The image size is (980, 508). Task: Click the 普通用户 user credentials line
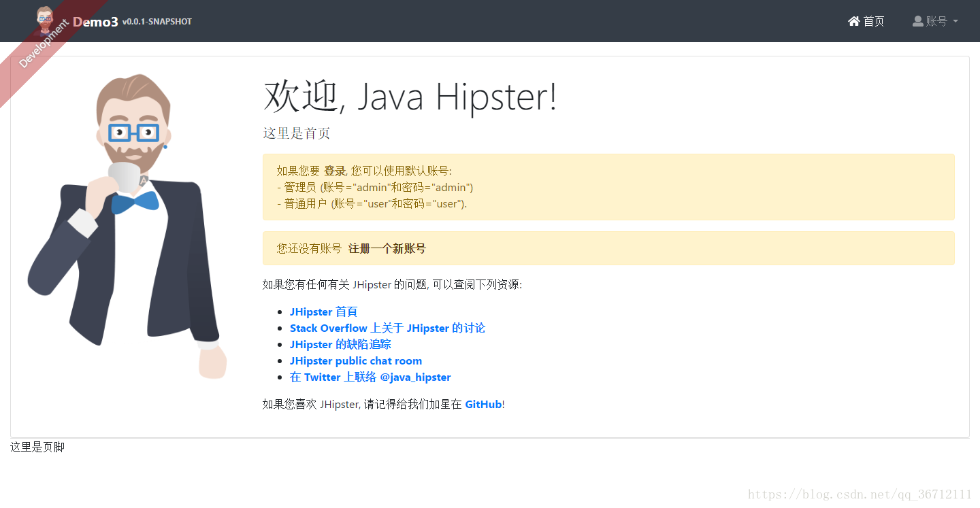coord(372,203)
